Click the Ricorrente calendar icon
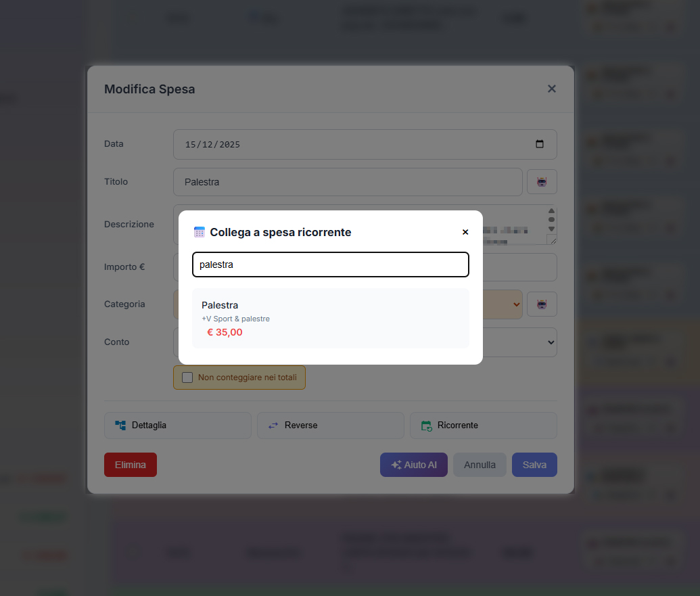The width and height of the screenshot is (700, 596). [x=426, y=426]
